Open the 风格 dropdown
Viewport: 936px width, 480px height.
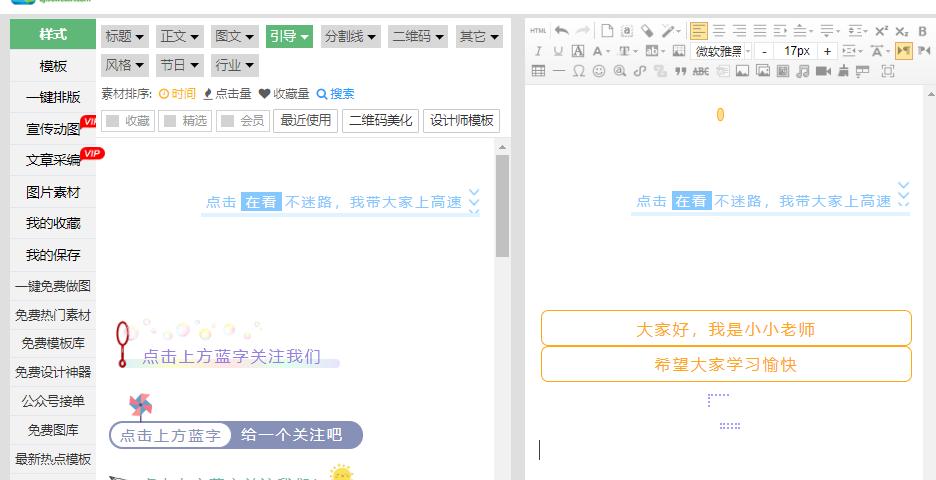pos(125,65)
